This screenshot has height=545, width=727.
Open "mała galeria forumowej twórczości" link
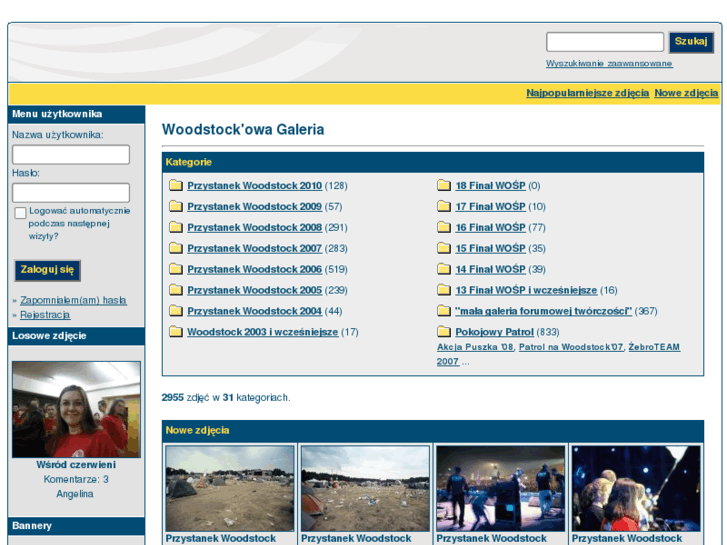point(543,311)
